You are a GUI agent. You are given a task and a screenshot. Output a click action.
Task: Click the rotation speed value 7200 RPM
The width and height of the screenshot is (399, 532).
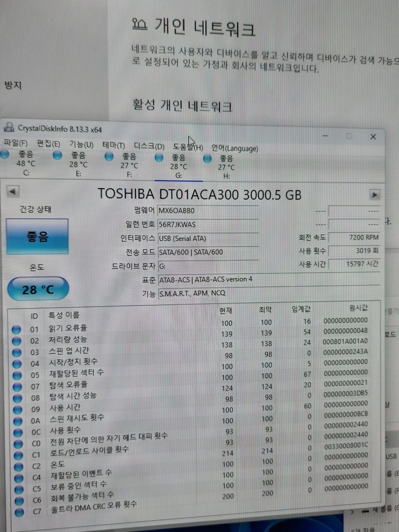pyautogui.click(x=354, y=237)
